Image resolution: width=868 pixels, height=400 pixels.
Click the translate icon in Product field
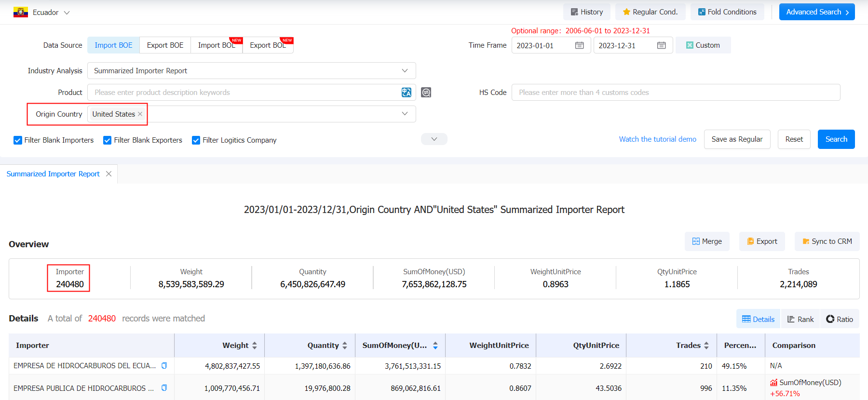click(x=407, y=93)
